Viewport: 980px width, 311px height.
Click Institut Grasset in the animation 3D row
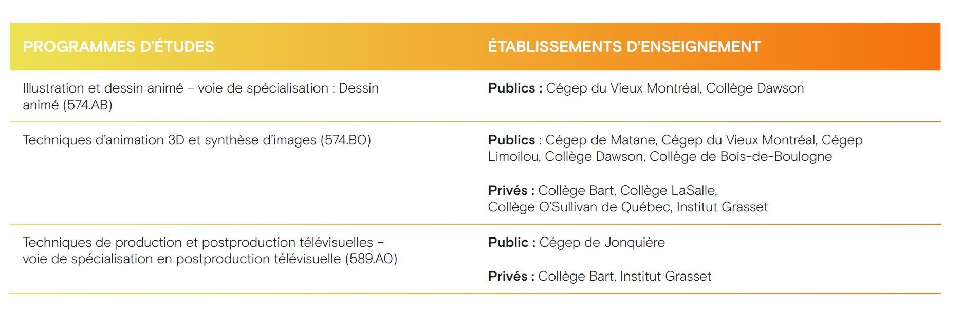pos(722,207)
